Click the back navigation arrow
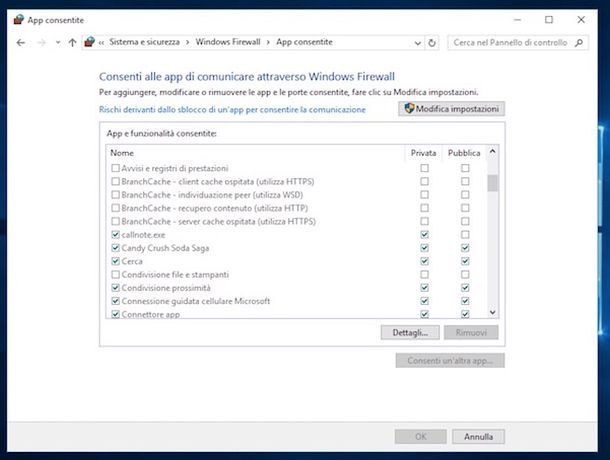 (x=21, y=42)
